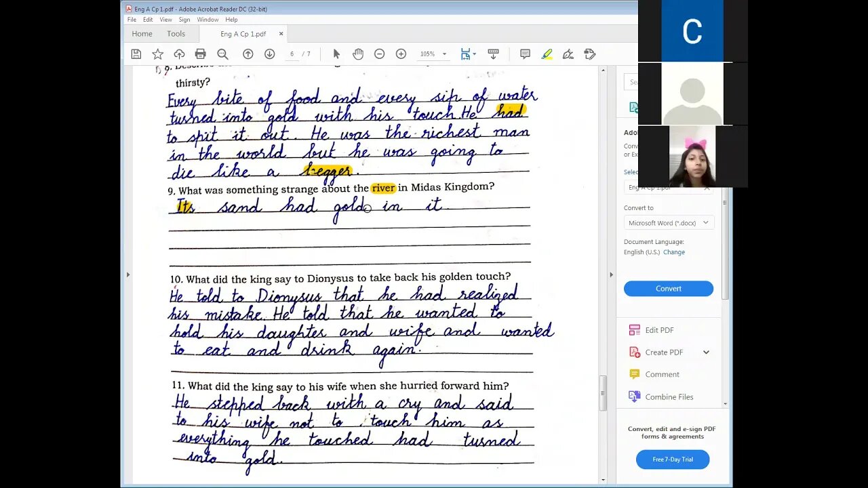Select the Eng A Cp 1.pdf document tab
This screenshot has height=488, width=868.
coord(243,34)
